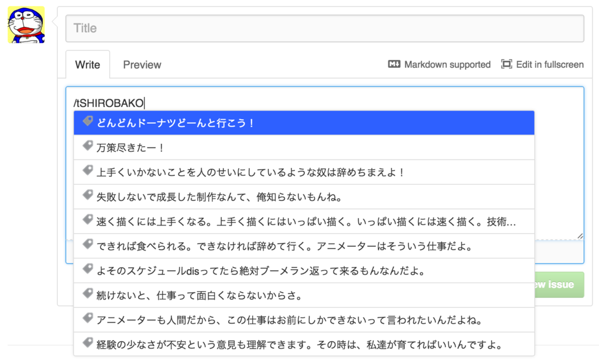Click the textarea resize handle
Screen dimensions: 599x364
580,236
